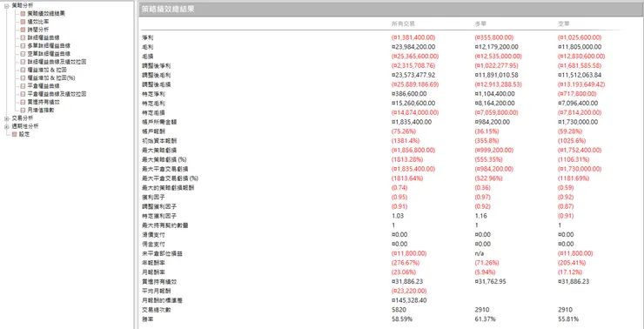
Task: Click the 1.03 profit factor value
Action: coord(397,216)
